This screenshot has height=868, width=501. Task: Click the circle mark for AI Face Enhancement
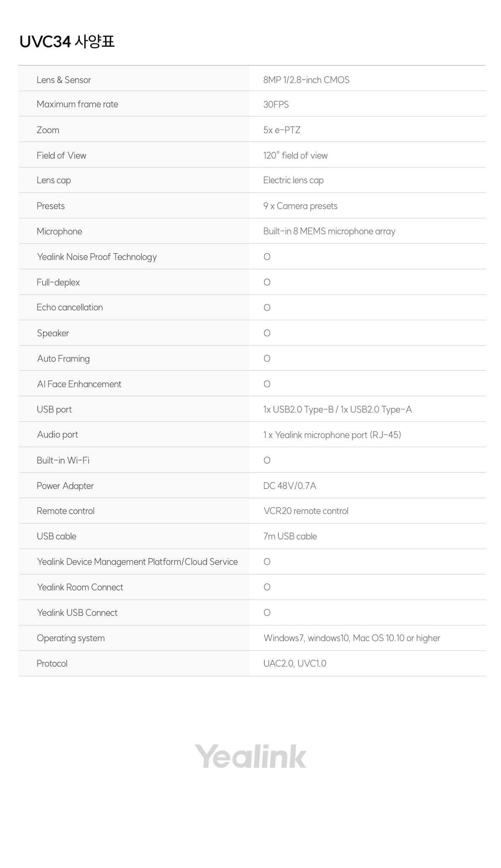click(x=267, y=384)
